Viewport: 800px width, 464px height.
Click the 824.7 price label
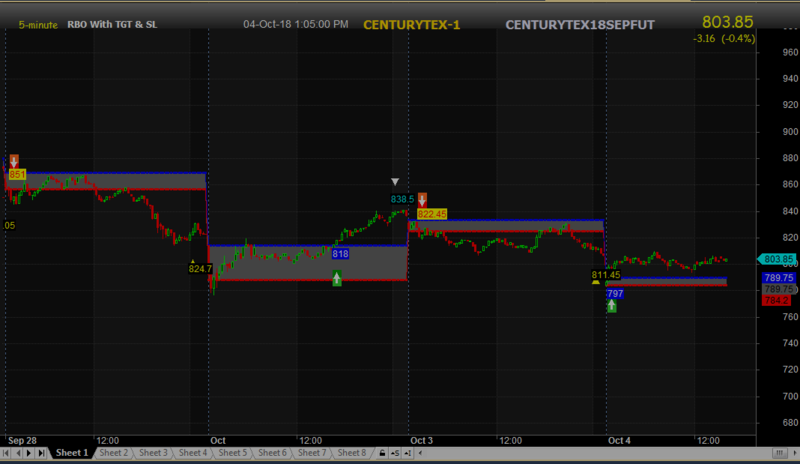coord(199,268)
